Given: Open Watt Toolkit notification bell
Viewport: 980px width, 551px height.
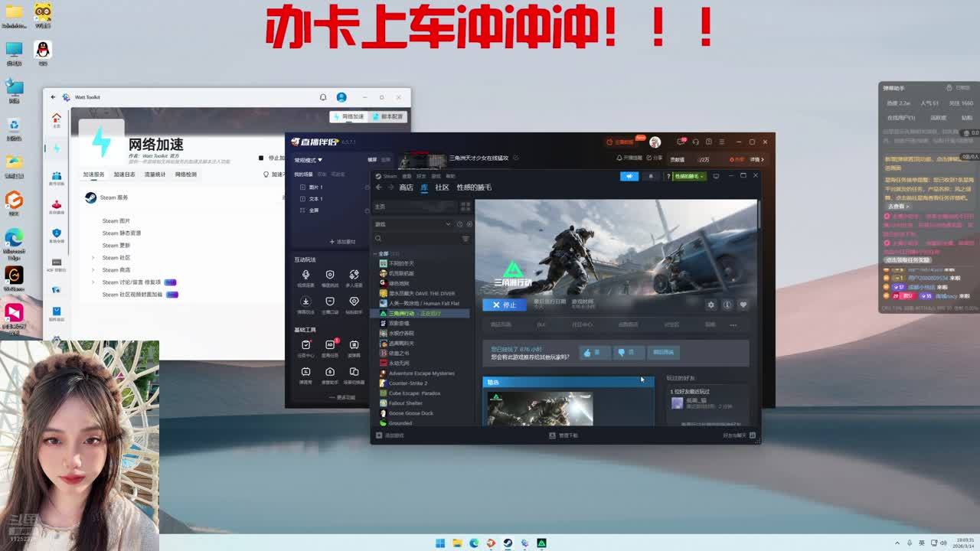Looking at the screenshot, I should pos(323,97).
